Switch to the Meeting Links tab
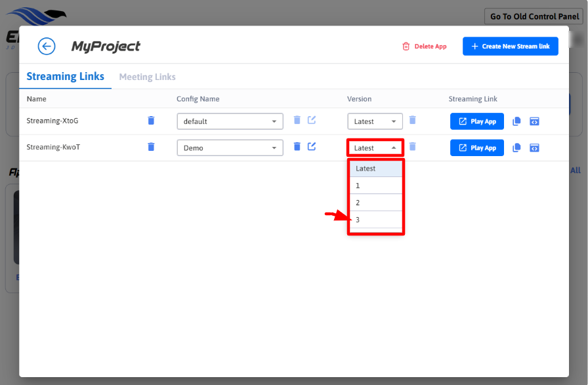This screenshot has width=588, height=385. click(x=147, y=77)
